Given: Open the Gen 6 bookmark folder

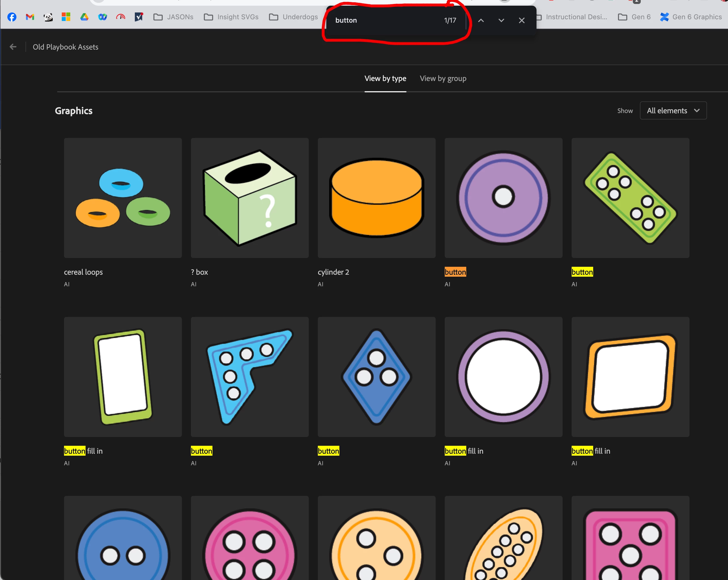Looking at the screenshot, I should point(634,17).
